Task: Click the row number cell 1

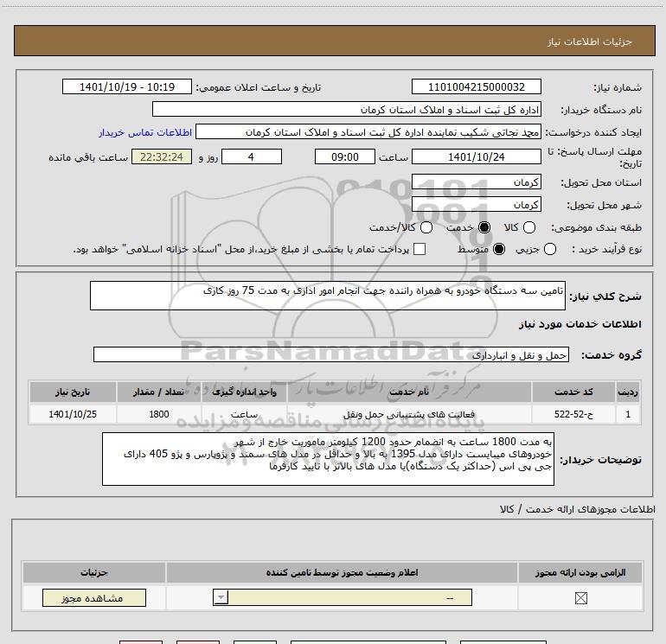Action: pos(628,414)
